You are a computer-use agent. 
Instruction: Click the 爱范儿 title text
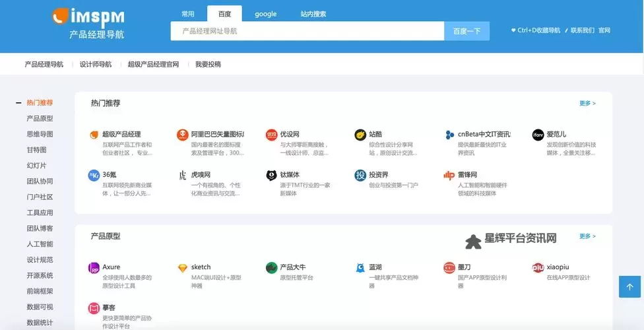click(x=556, y=135)
